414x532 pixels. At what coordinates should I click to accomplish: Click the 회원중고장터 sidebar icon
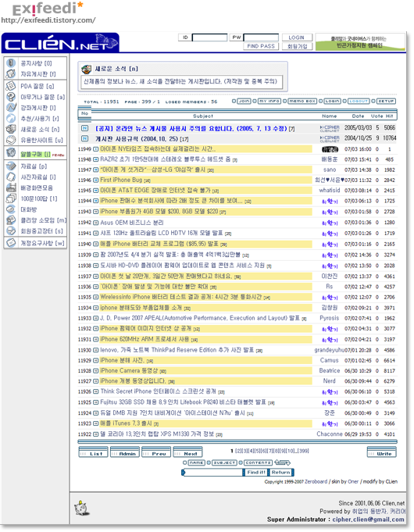pos(11,230)
